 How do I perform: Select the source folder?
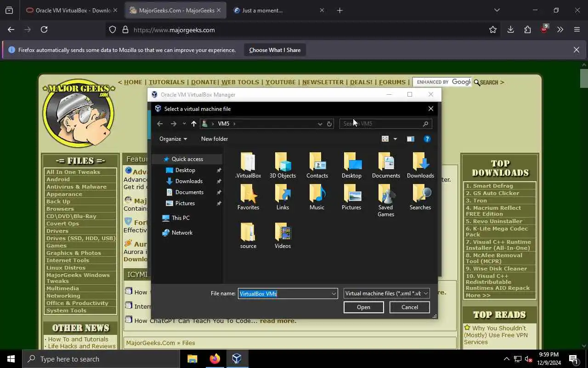pyautogui.click(x=248, y=236)
